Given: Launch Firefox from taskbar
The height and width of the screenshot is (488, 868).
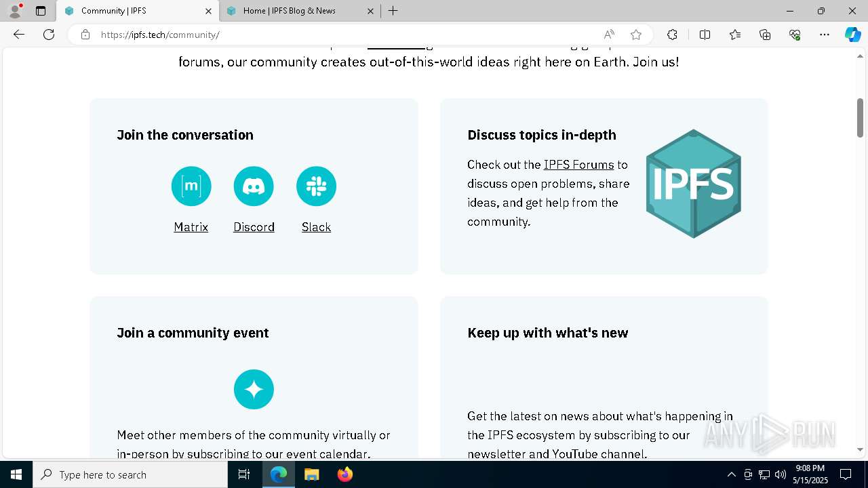Looking at the screenshot, I should click(x=345, y=474).
